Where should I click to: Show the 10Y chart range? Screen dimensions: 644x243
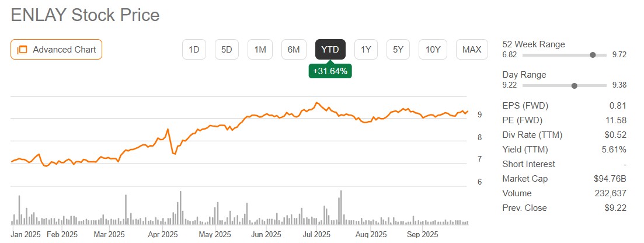[433, 50]
